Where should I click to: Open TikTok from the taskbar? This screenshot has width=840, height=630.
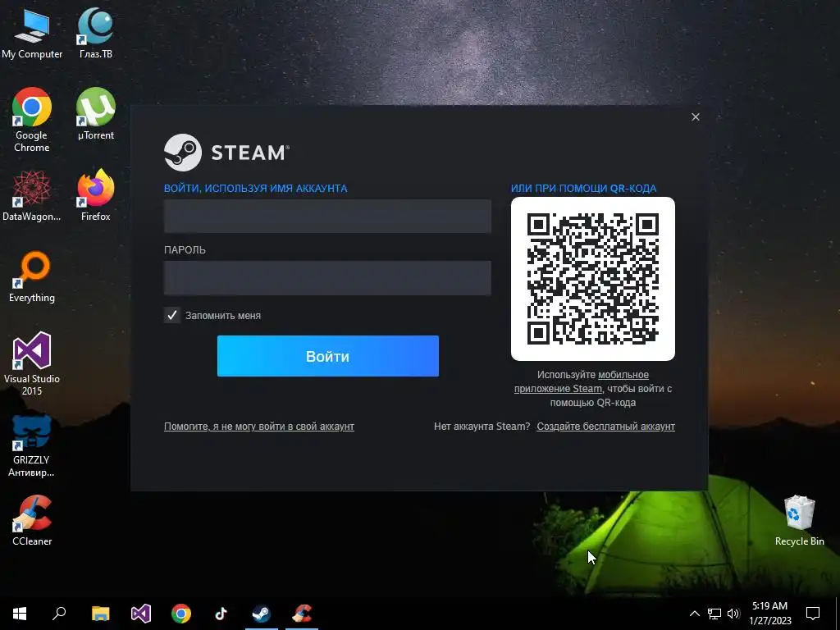[x=221, y=614]
